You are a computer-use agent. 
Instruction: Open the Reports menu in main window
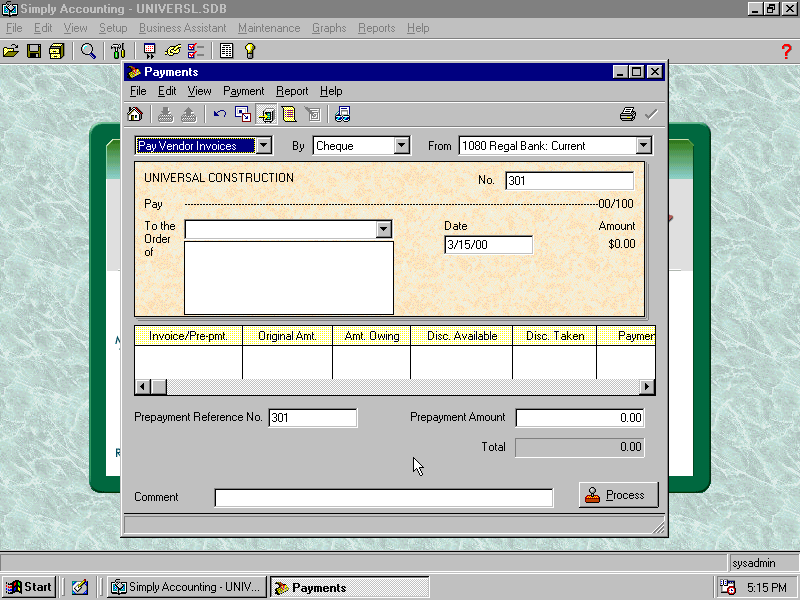[377, 28]
